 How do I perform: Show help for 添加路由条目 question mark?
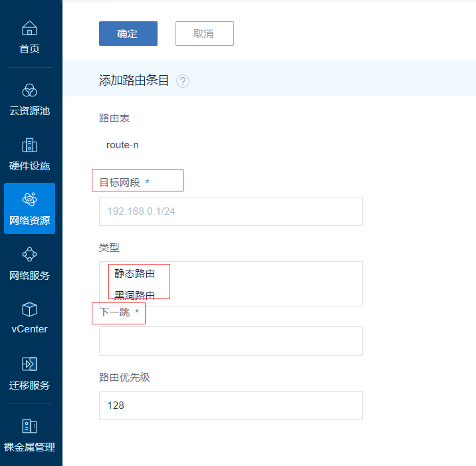183,81
